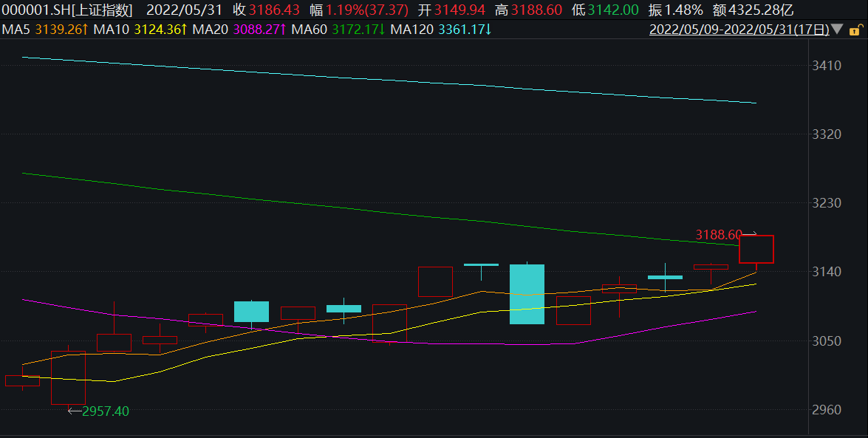Click the 3188.60 high price marker
This screenshot has width=868, height=438.
[718, 234]
